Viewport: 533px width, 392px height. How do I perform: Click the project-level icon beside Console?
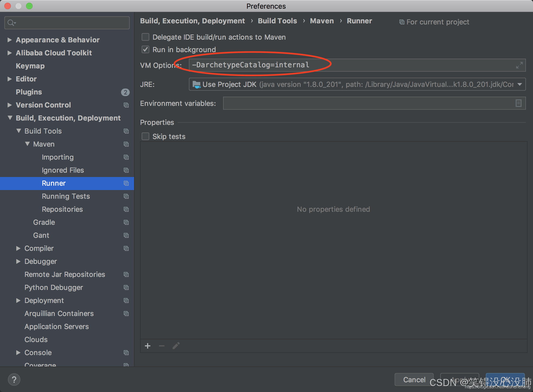(x=126, y=353)
